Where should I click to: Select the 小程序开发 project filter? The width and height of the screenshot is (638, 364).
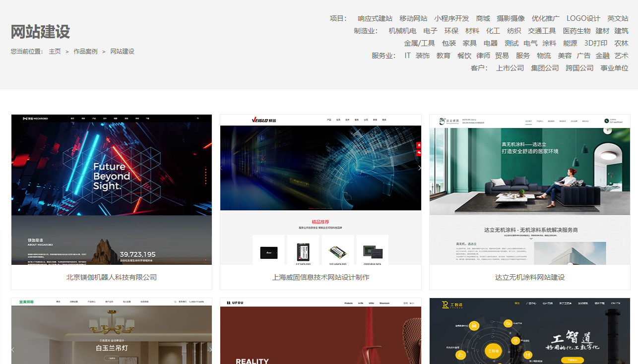tap(451, 18)
